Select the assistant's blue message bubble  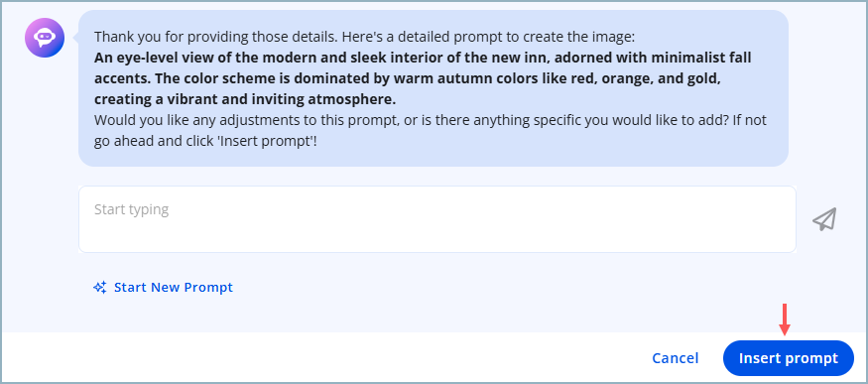tap(434, 88)
